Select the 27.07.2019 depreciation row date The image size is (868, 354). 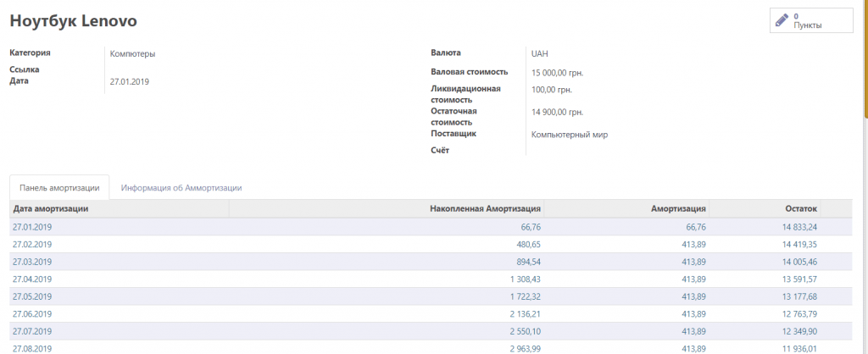point(32,331)
